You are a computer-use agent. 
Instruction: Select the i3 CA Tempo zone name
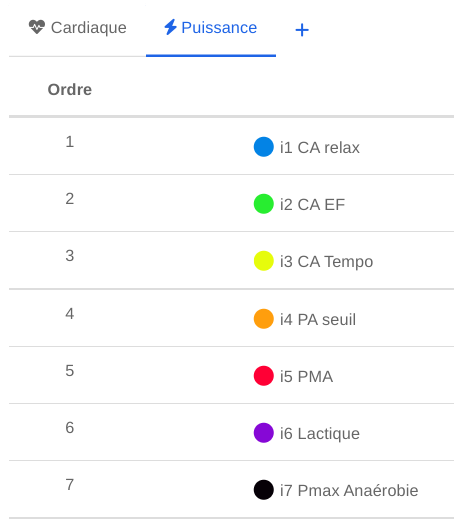tap(326, 262)
